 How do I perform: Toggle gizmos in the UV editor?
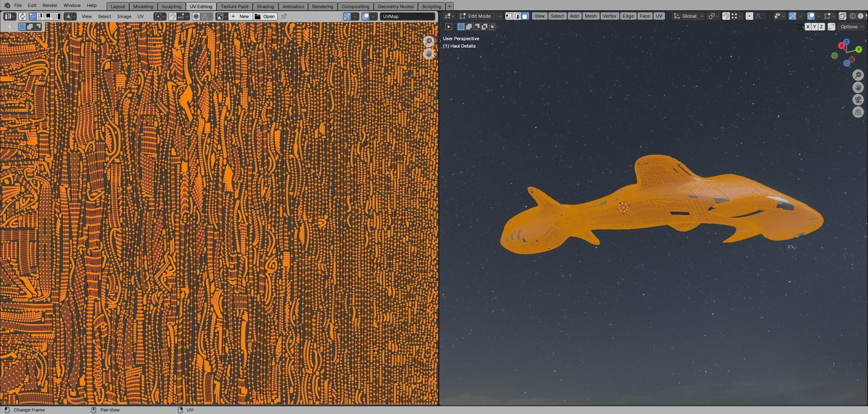tap(347, 16)
